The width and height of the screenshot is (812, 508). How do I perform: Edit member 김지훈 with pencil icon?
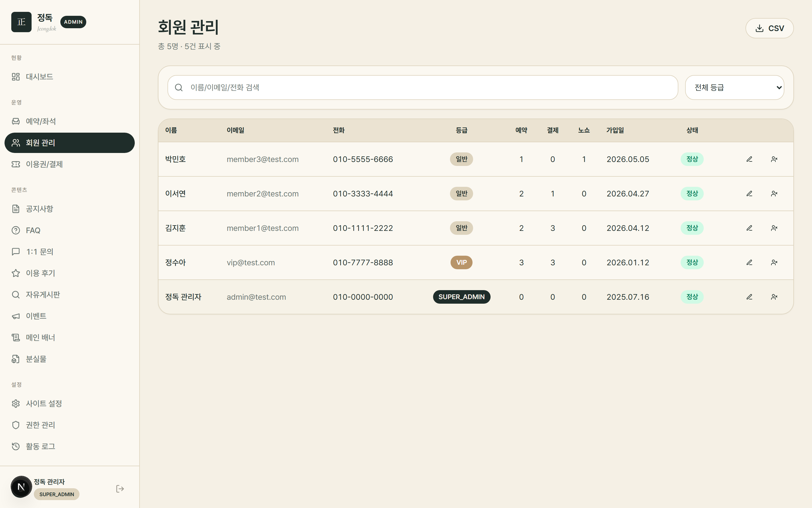749,228
